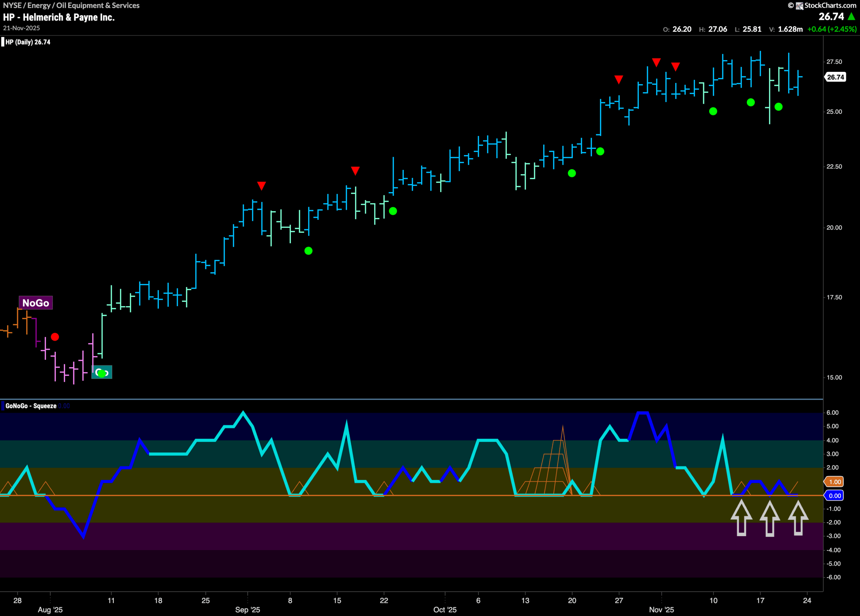Image resolution: width=860 pixels, height=616 pixels.
Task: Click the 27.50 price axis label
Action: [x=834, y=62]
